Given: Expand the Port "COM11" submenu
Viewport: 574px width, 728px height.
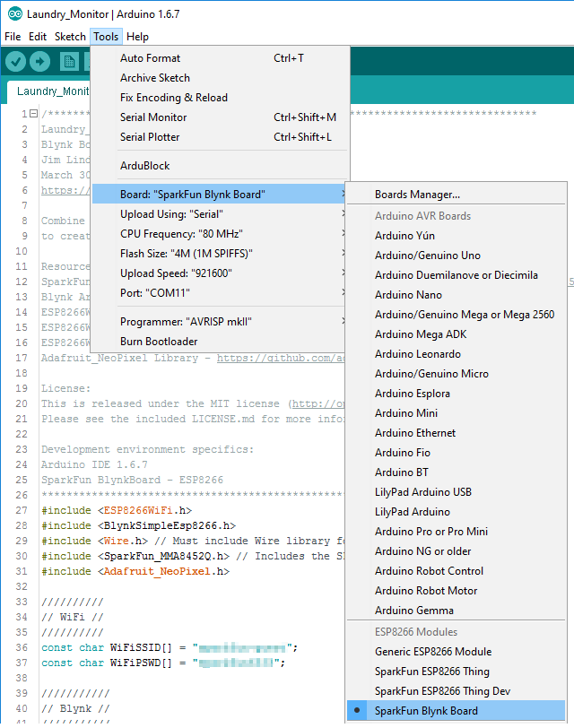Looking at the screenshot, I should click(x=219, y=293).
